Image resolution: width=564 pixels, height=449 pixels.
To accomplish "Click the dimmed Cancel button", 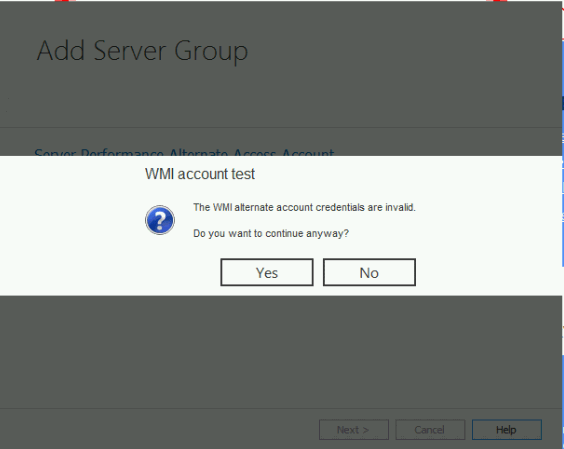I will (430, 430).
